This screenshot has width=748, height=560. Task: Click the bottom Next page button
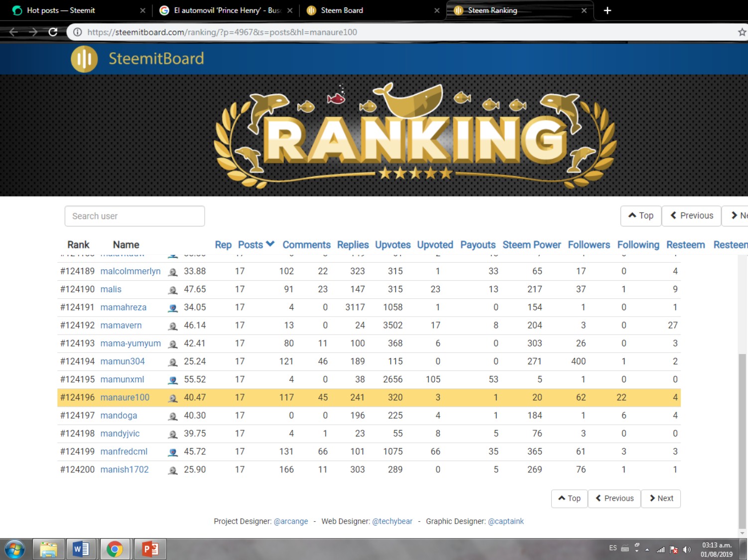click(x=661, y=498)
